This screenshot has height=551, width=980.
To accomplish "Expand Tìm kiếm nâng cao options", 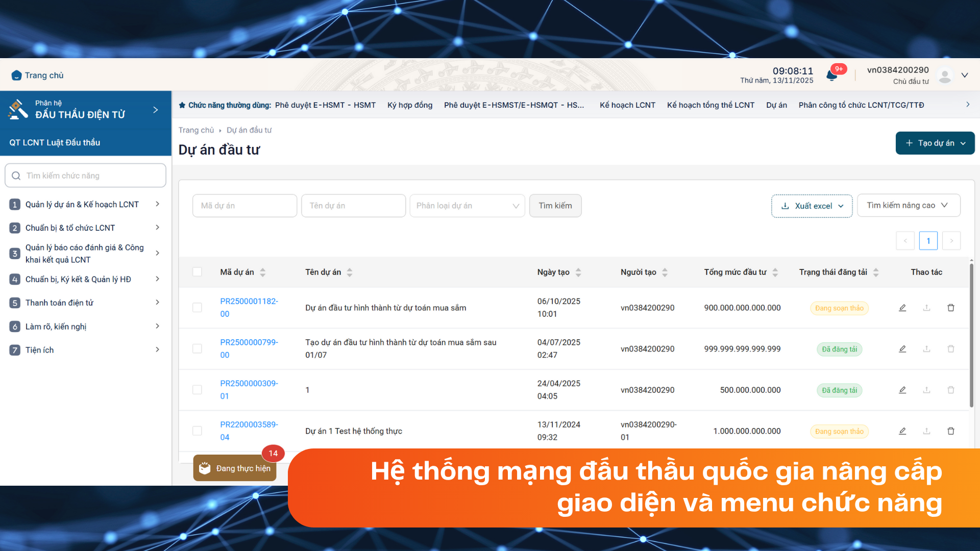I will coord(908,205).
